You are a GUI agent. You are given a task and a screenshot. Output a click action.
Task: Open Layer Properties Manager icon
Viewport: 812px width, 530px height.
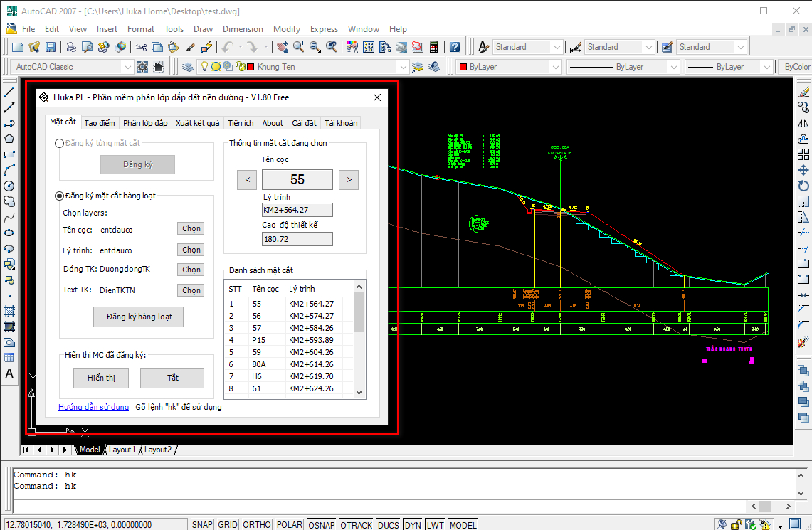click(x=188, y=67)
